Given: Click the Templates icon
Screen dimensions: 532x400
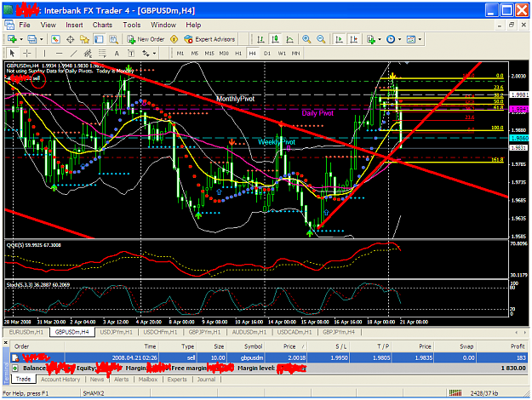Looking at the screenshot, I should (411, 39).
